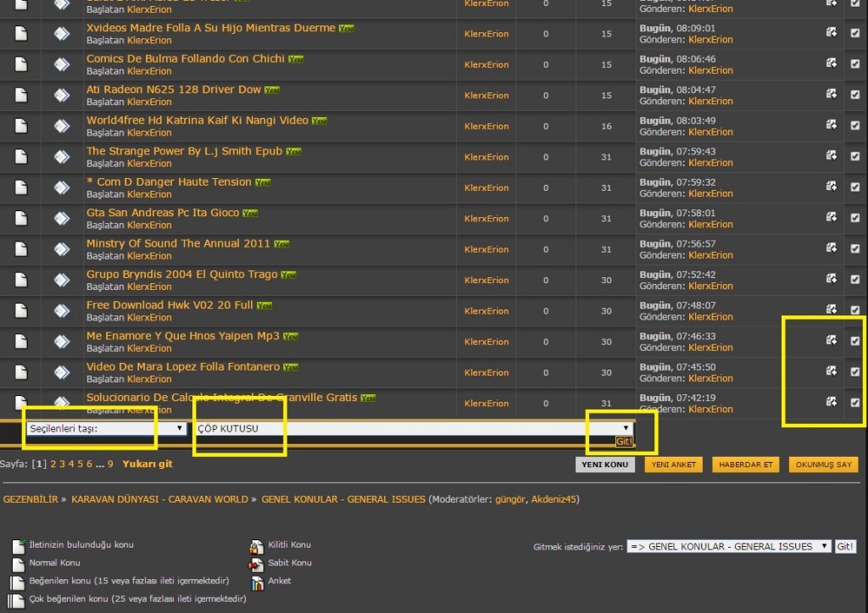
Task: Toggle checkbox for Solucionario De Calculo topic
Action: point(854,402)
